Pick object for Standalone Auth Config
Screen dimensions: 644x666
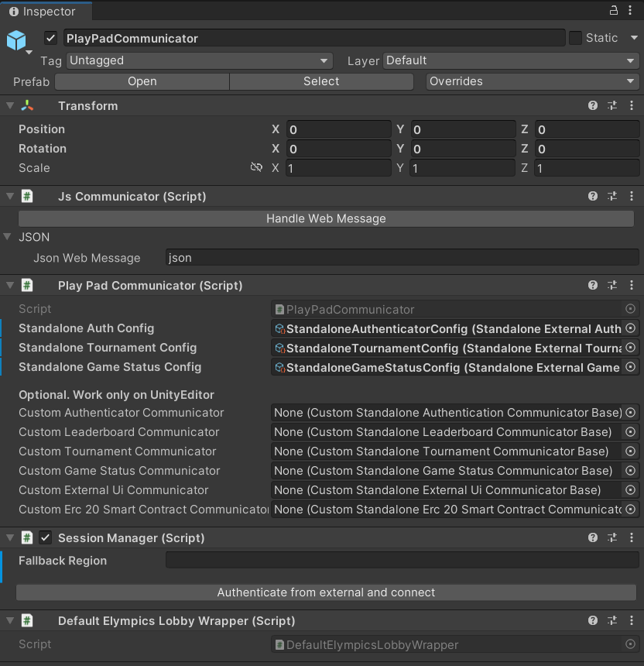[630, 328]
